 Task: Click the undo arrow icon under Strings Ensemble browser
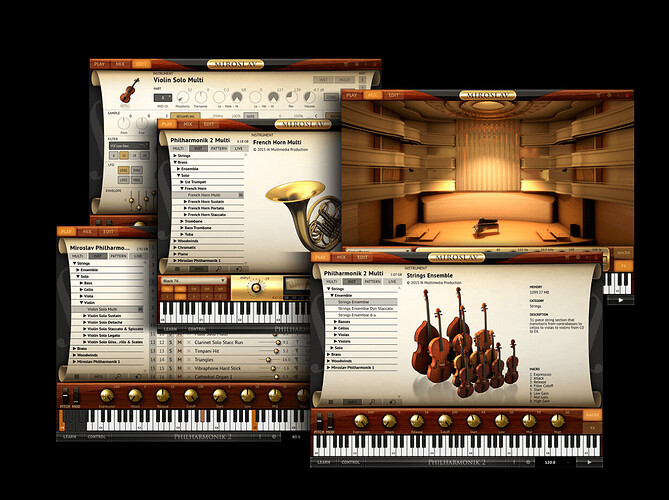[392, 402]
